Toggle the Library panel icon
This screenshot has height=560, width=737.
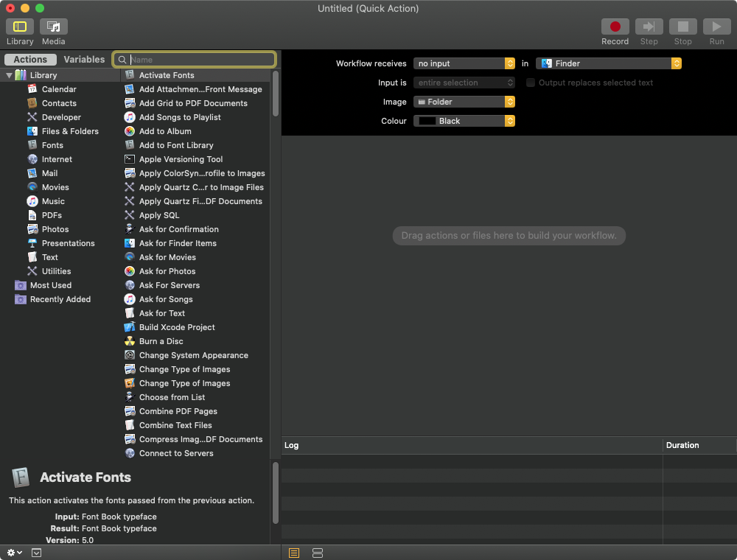[x=20, y=27]
